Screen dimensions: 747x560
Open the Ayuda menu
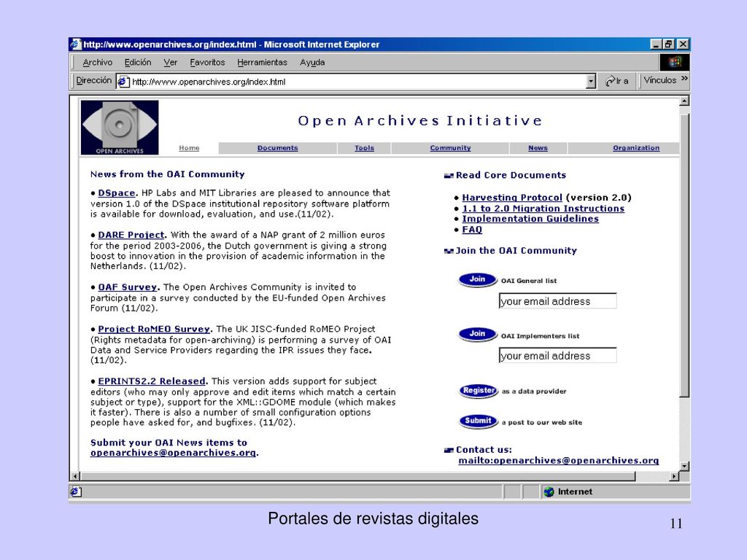(312, 63)
